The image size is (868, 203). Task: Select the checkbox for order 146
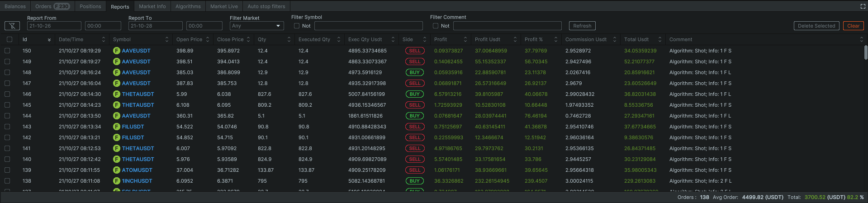(x=7, y=94)
